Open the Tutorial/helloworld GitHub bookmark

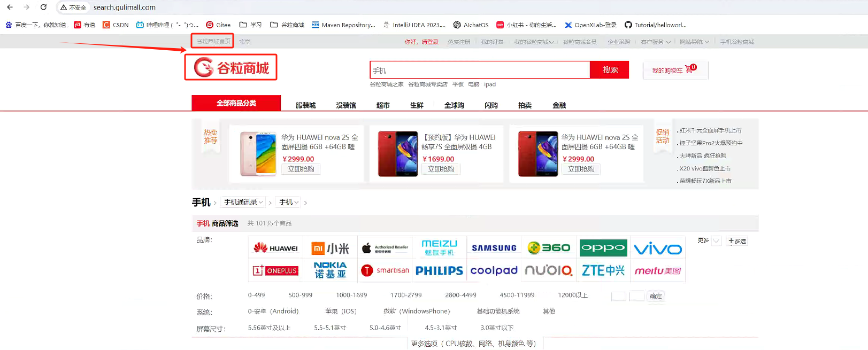[656, 25]
